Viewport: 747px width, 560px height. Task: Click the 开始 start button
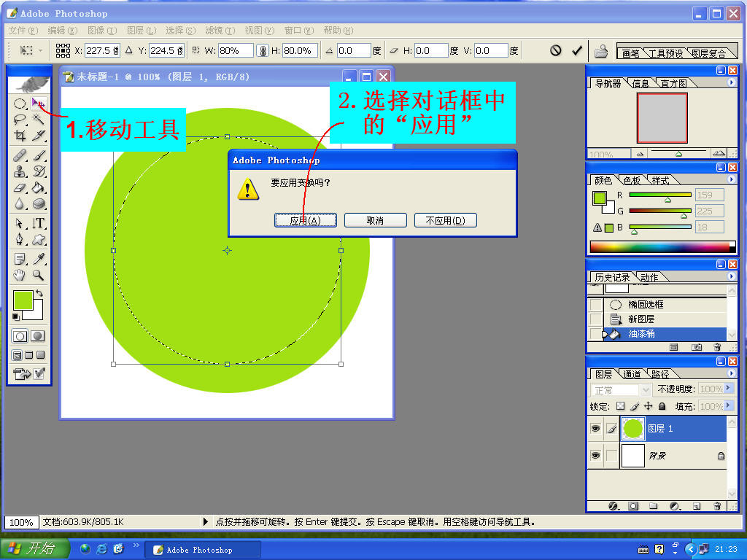[x=34, y=548]
